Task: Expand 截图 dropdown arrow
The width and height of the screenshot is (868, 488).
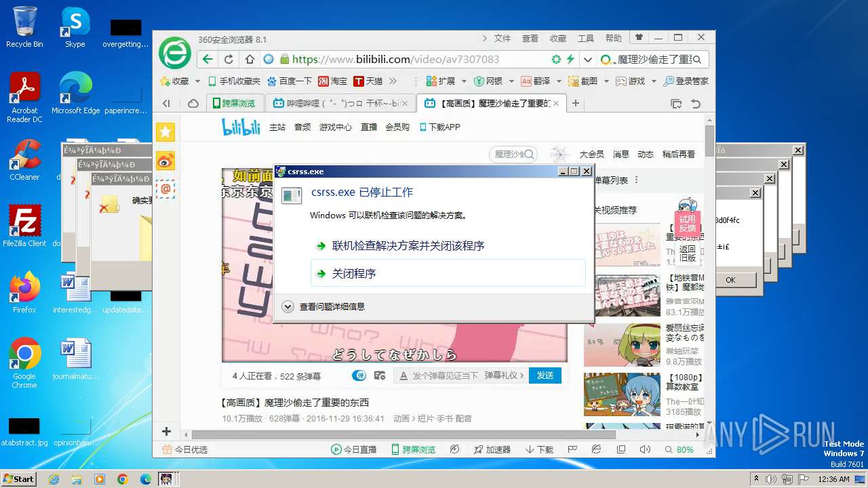Action: 606,81
